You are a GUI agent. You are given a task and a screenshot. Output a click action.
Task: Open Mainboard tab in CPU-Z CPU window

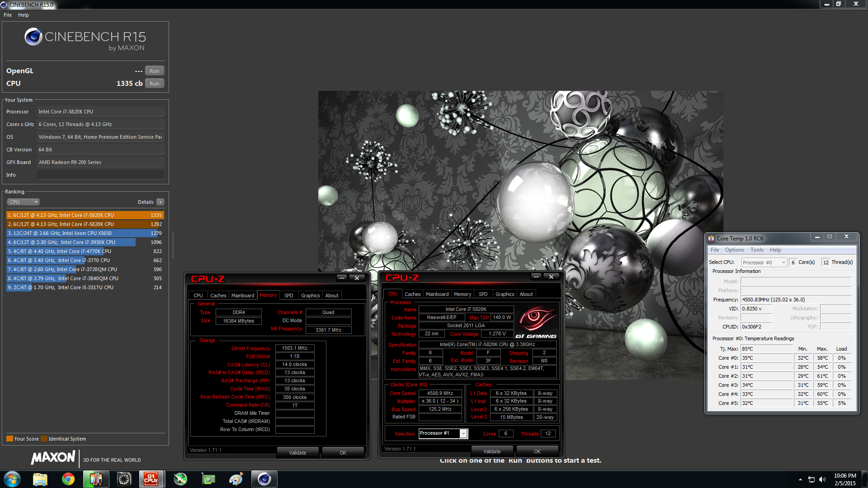(437, 294)
